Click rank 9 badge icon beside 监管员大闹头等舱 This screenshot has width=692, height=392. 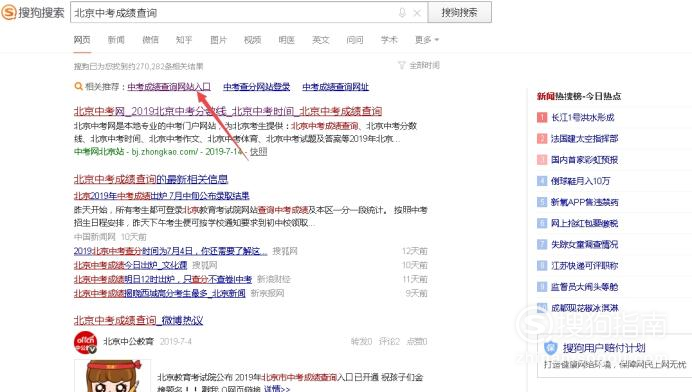[x=542, y=287]
